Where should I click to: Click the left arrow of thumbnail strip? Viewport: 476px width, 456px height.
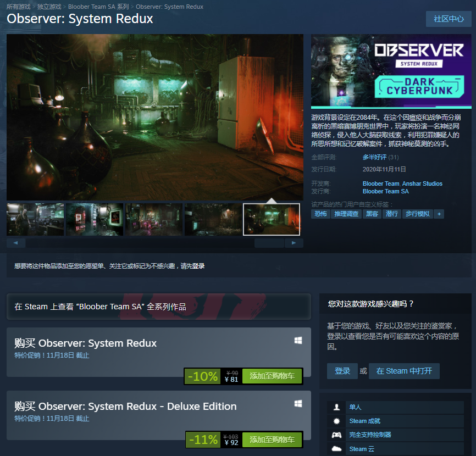click(x=16, y=243)
